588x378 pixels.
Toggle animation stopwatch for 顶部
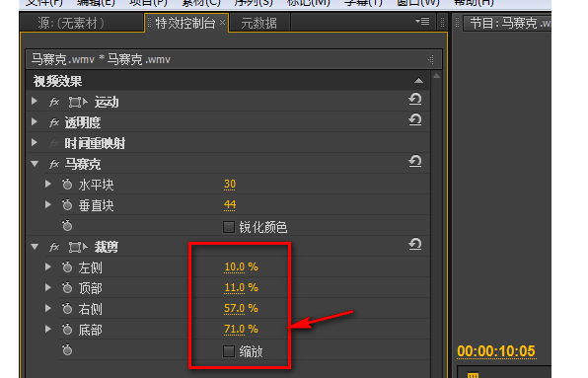pos(67,288)
